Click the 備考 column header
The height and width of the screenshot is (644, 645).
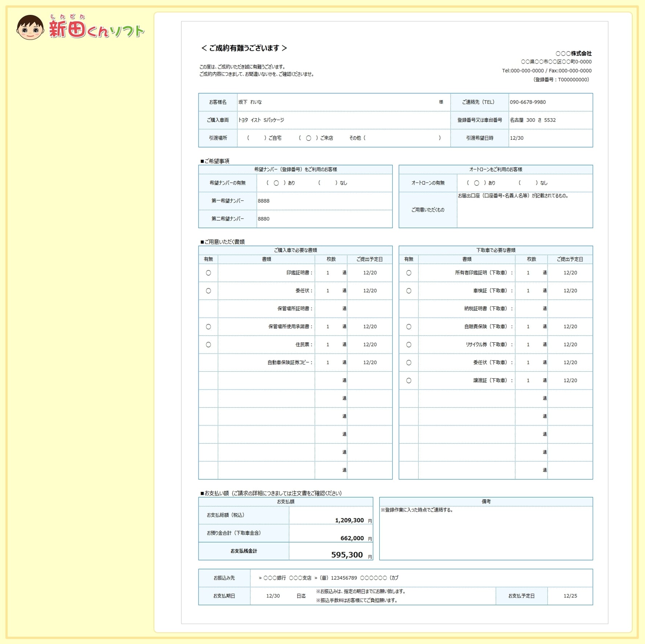pyautogui.click(x=486, y=502)
